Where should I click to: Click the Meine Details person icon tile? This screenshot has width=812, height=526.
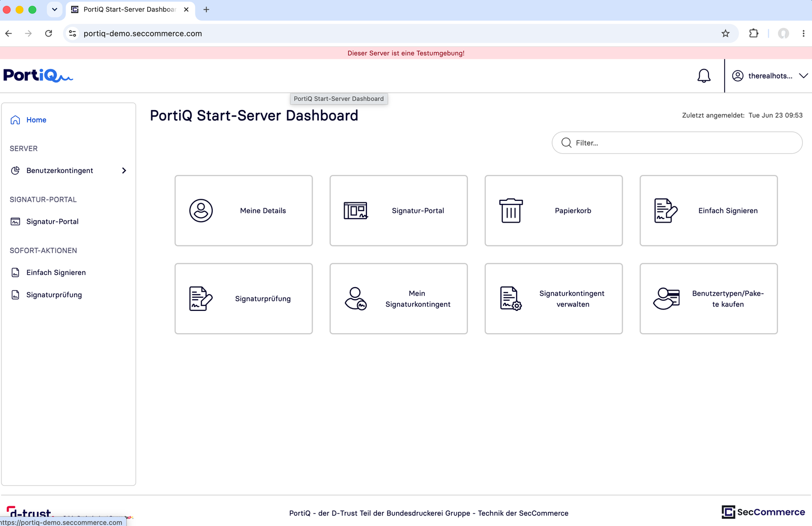tap(201, 211)
